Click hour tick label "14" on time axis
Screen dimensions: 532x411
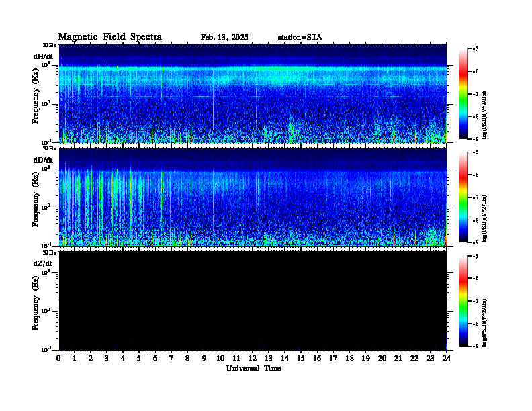285,359
